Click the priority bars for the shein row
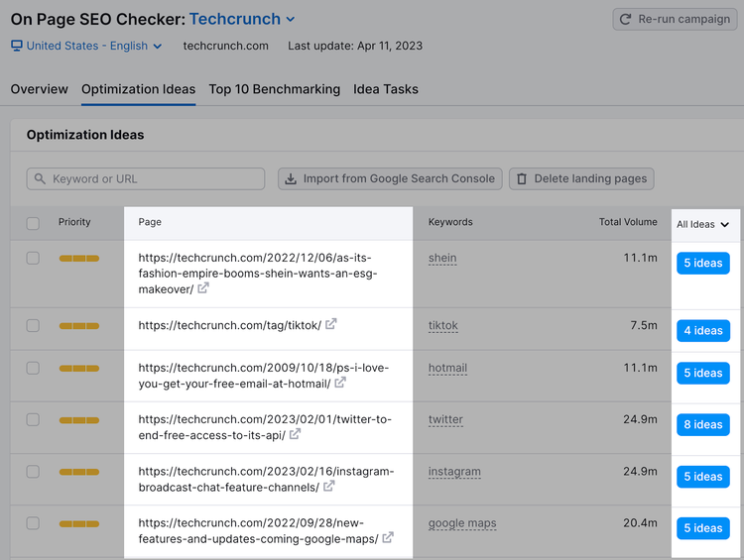The image size is (744, 560). tap(79, 259)
